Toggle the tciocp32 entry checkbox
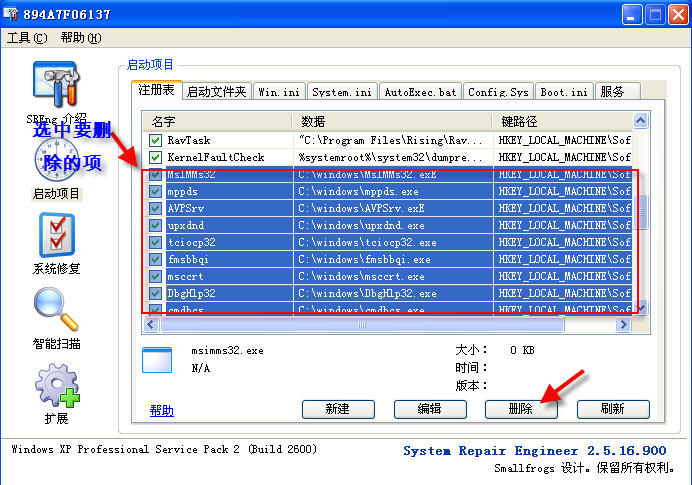Image resolution: width=692 pixels, height=485 pixels. 155,242
